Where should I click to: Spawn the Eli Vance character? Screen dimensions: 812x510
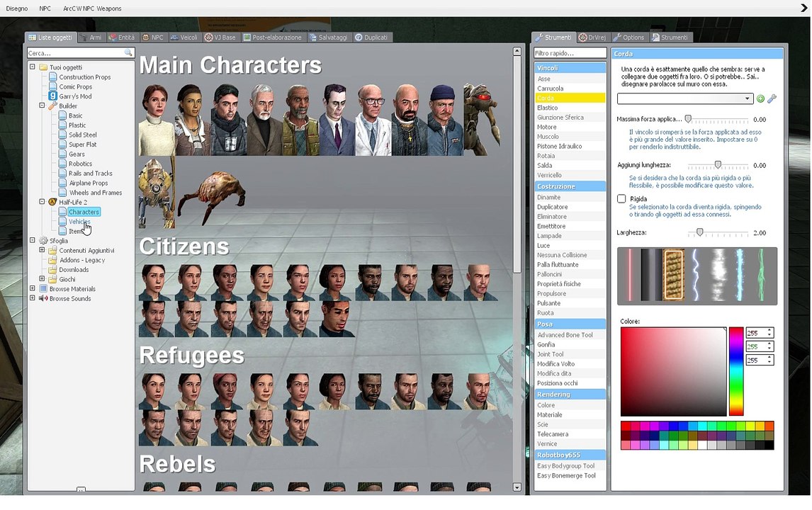tap(301, 120)
